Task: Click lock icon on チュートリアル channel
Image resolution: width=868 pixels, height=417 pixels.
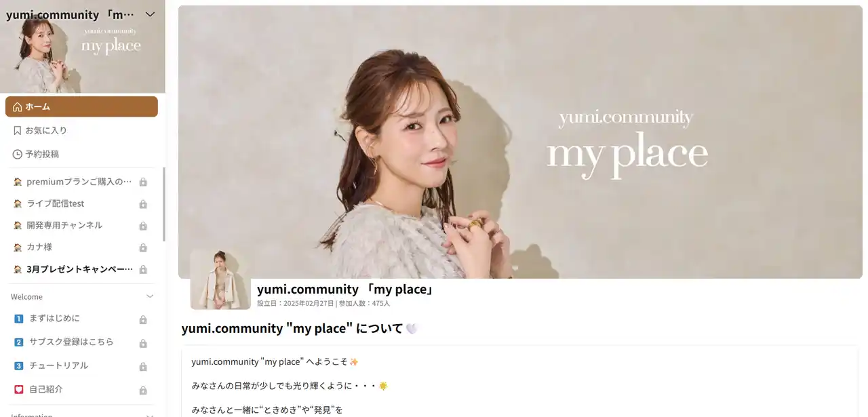Action: (x=143, y=367)
